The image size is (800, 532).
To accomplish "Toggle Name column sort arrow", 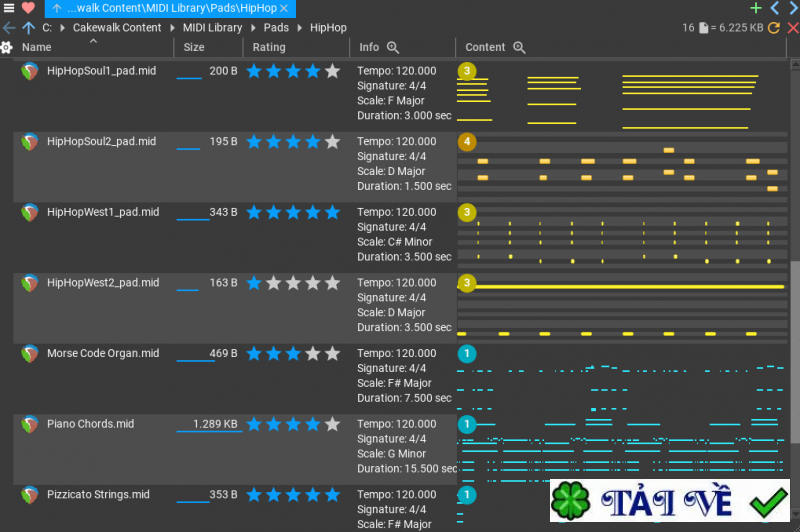I will coord(93,41).
